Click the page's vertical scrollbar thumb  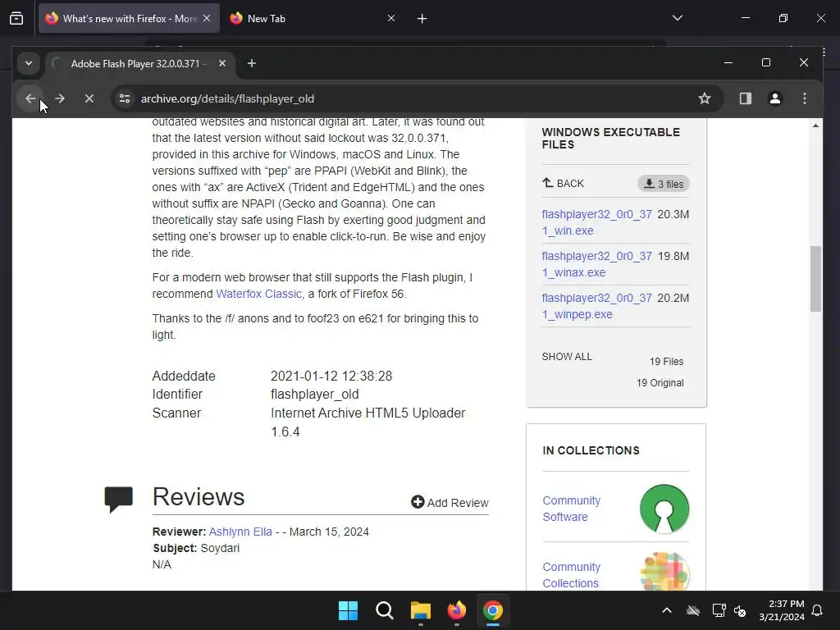[815, 279]
